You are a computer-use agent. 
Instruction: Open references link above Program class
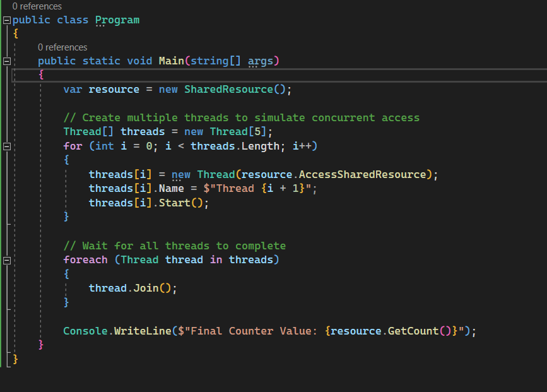click(37, 6)
